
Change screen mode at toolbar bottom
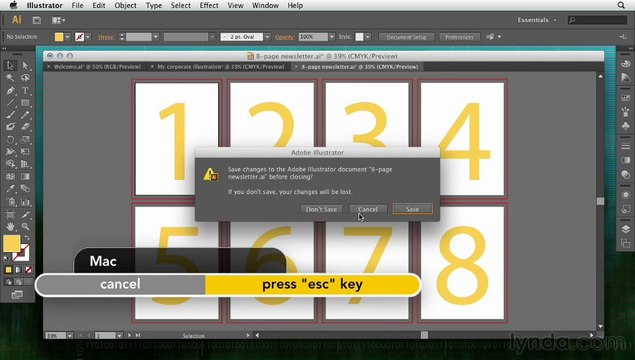tap(17, 294)
